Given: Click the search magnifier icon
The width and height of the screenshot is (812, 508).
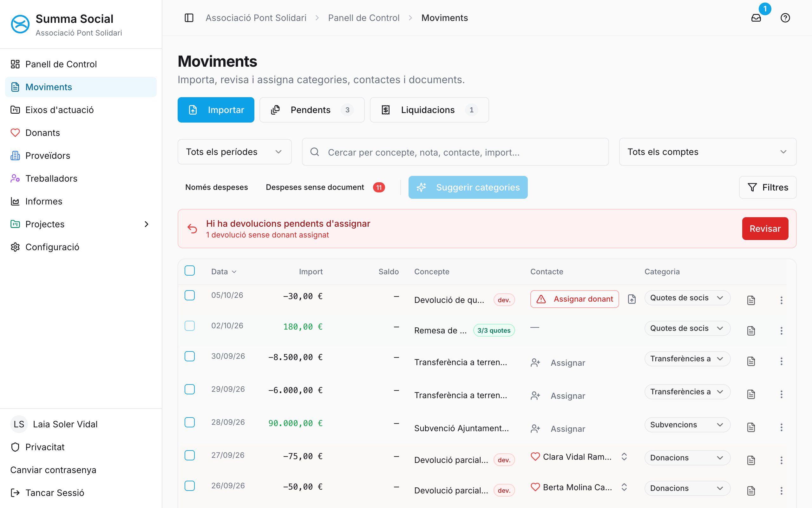Looking at the screenshot, I should (315, 152).
